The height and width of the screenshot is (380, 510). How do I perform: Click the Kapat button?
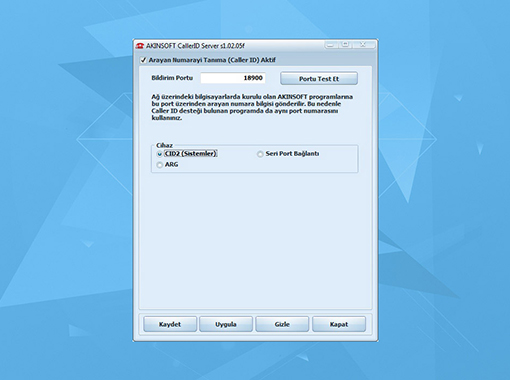[x=339, y=324]
